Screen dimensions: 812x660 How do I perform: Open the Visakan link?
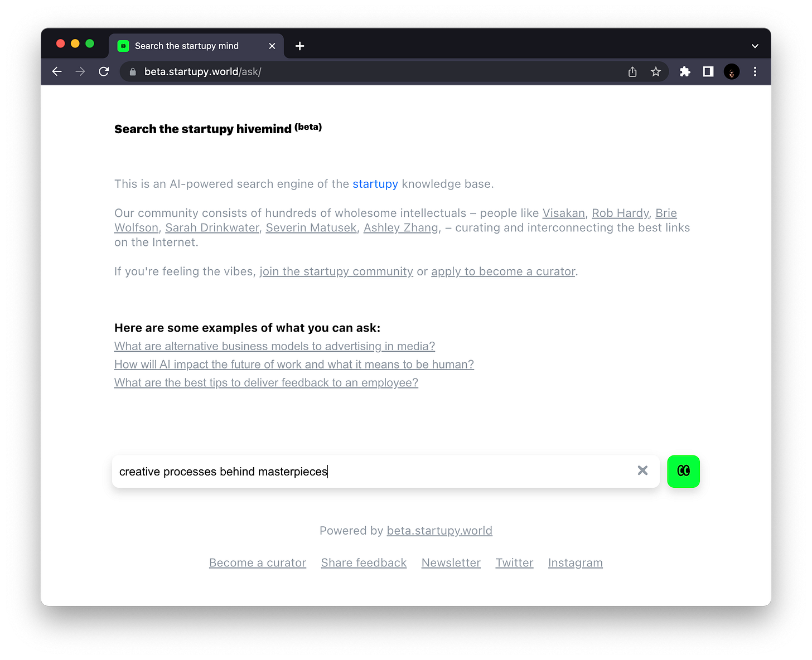point(564,213)
